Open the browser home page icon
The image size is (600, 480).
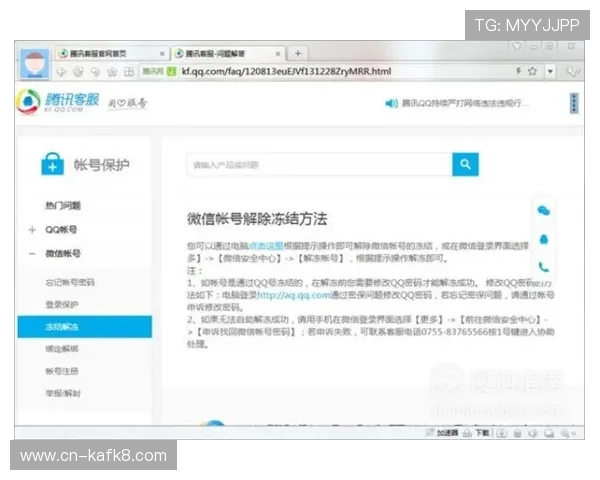pyautogui.click(x=112, y=72)
